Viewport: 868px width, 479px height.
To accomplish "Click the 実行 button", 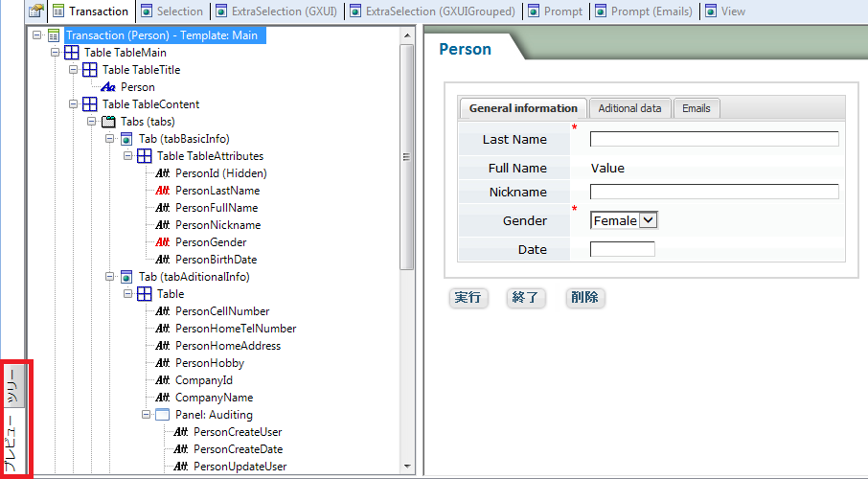I will [x=468, y=297].
